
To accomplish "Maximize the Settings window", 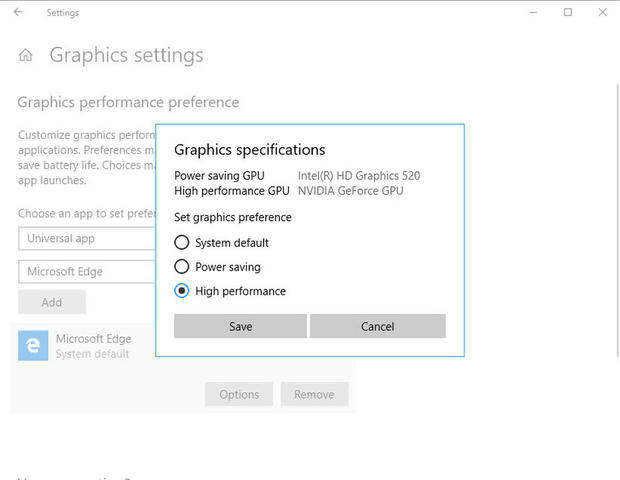I will tap(568, 12).
